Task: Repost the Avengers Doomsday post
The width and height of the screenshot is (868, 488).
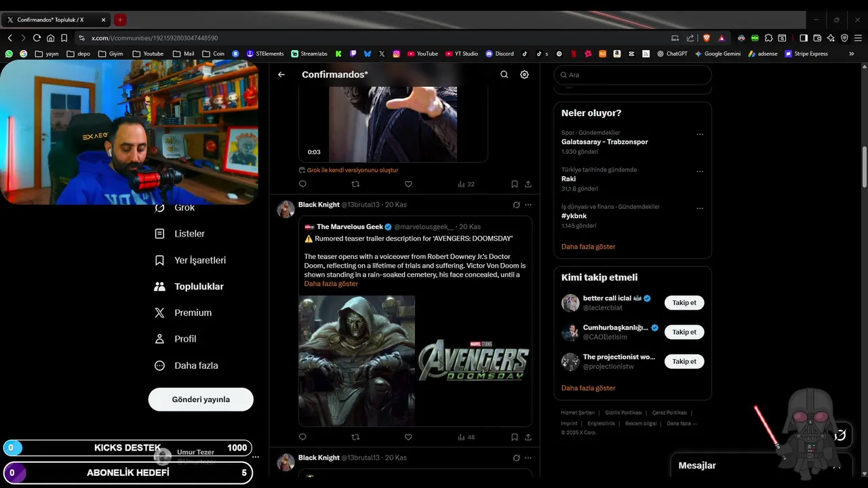Action: pos(355,437)
